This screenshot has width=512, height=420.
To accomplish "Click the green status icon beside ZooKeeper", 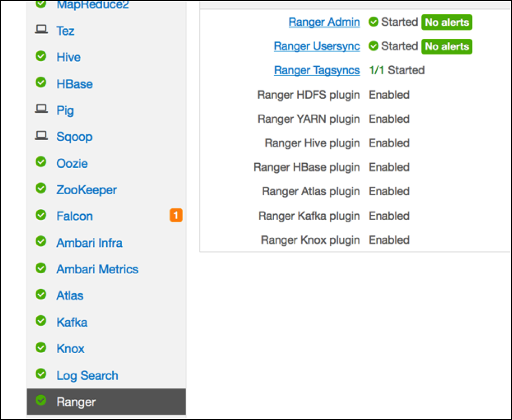I will tap(41, 188).
